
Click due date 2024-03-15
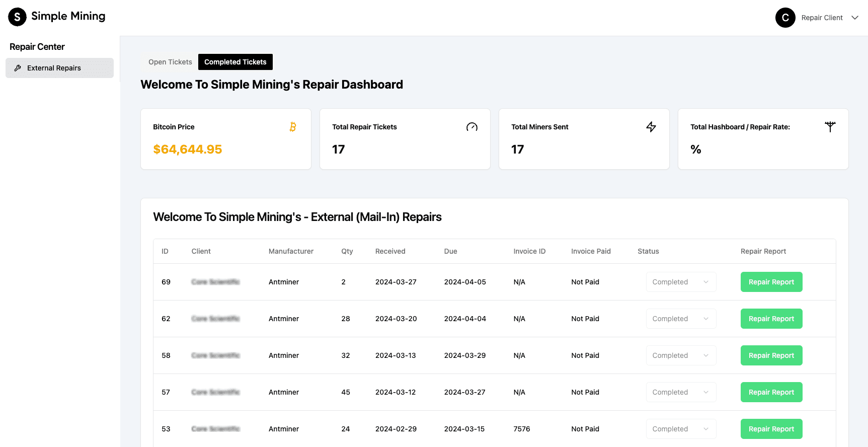(464, 429)
